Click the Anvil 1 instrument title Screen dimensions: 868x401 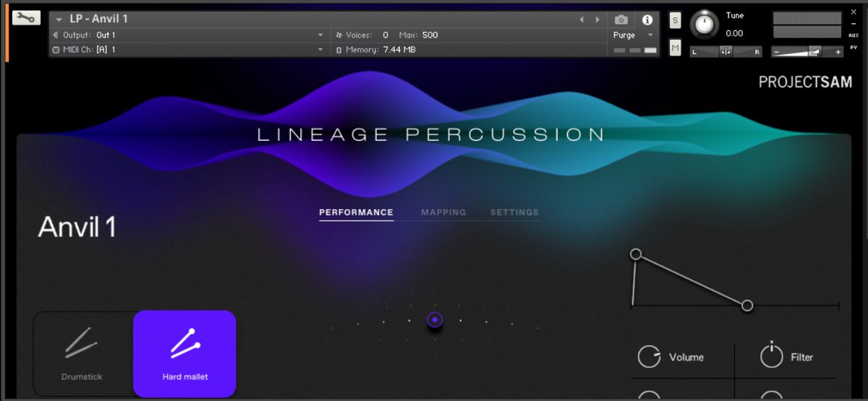(x=77, y=227)
